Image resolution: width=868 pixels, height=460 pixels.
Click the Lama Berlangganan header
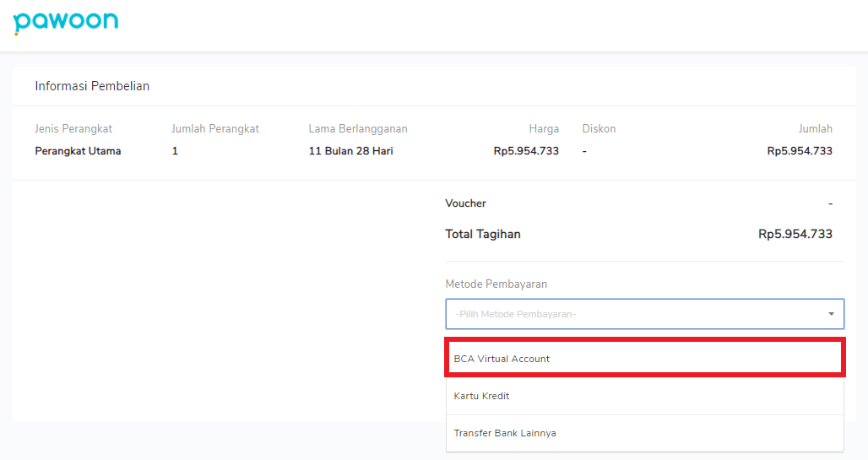(x=358, y=128)
